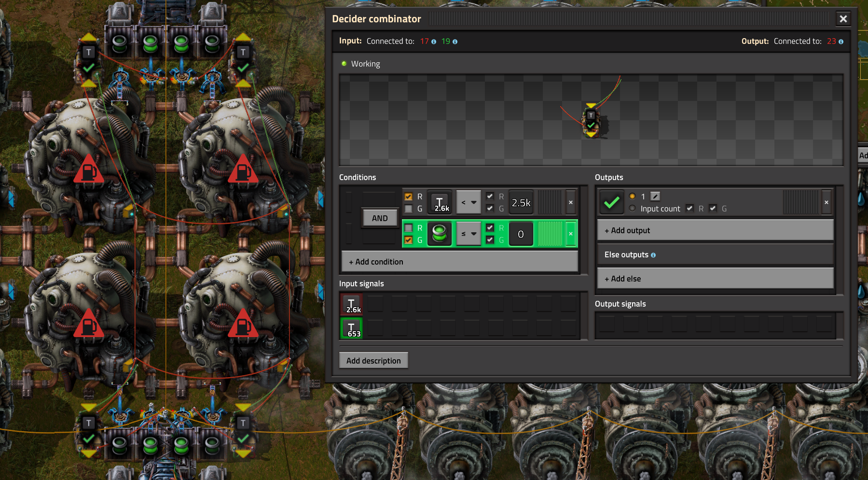868x480 pixels.
Task: Select bottom-right decider combinator in the world
Action: 243,431
